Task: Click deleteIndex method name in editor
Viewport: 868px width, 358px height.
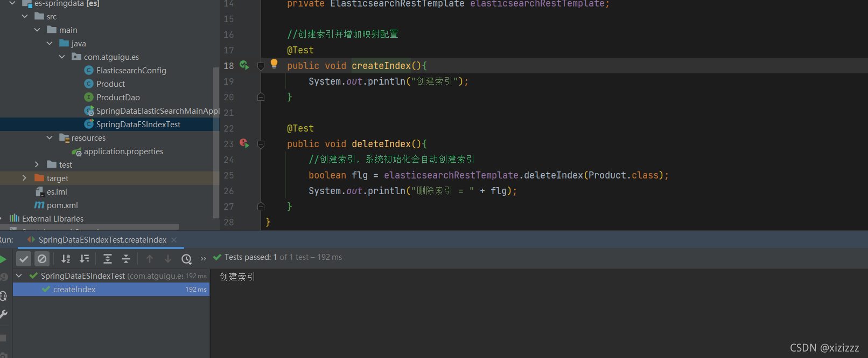Action: [x=381, y=144]
